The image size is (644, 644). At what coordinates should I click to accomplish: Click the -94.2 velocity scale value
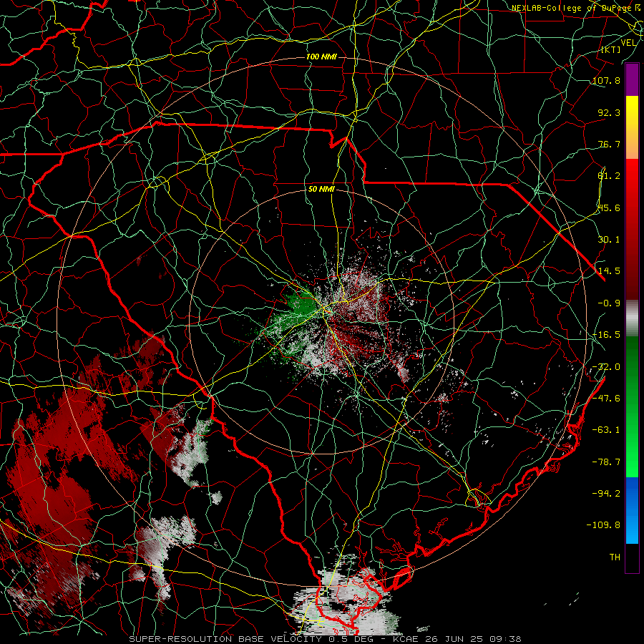[x=606, y=494]
